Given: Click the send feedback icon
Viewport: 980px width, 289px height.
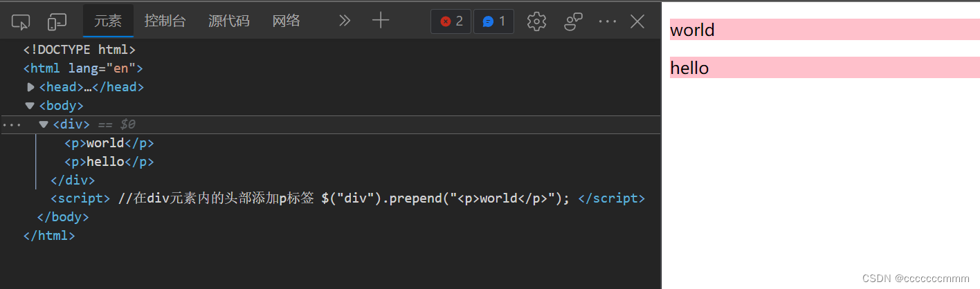Looking at the screenshot, I should pos(573,21).
